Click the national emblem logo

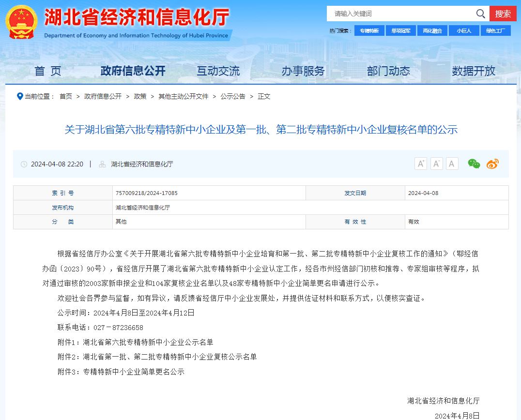(x=21, y=21)
